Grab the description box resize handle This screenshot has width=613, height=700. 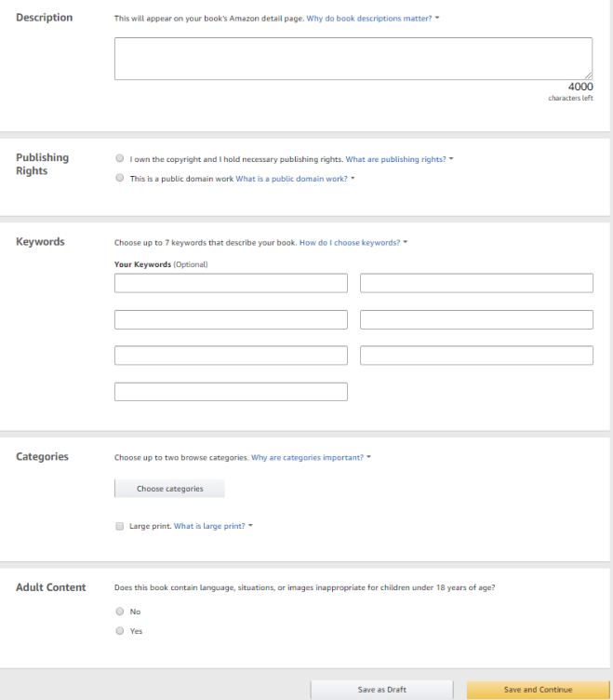pyautogui.click(x=589, y=75)
